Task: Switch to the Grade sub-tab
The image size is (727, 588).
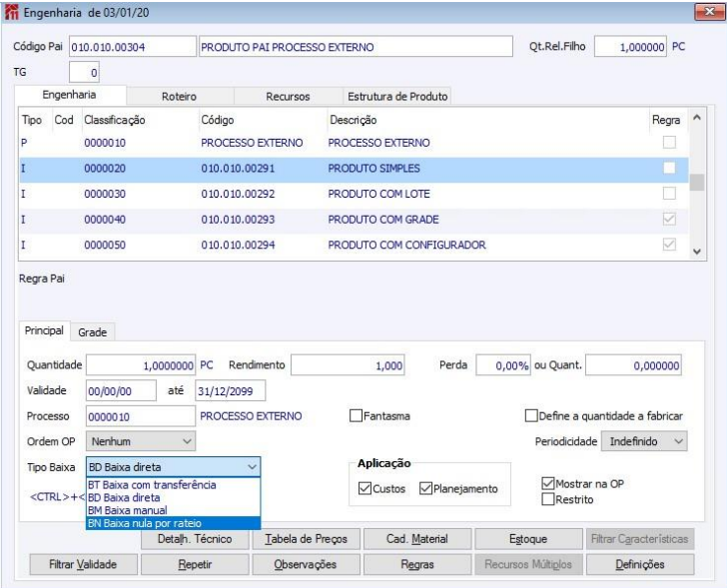Action: pos(92,331)
